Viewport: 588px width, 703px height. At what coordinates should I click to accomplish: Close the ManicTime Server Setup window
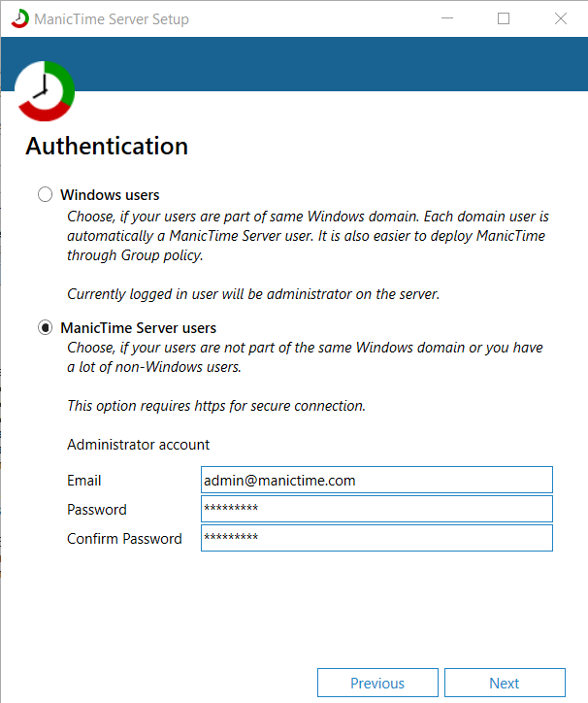tap(561, 18)
